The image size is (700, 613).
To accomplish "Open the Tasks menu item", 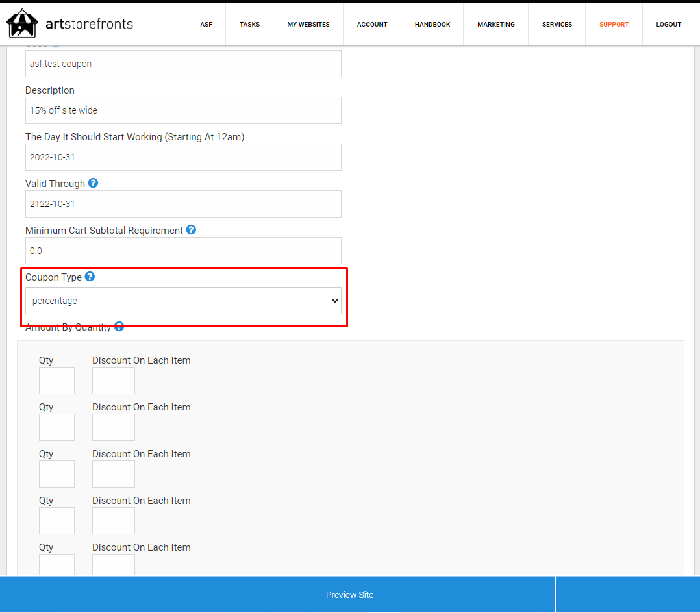I will coord(249,25).
